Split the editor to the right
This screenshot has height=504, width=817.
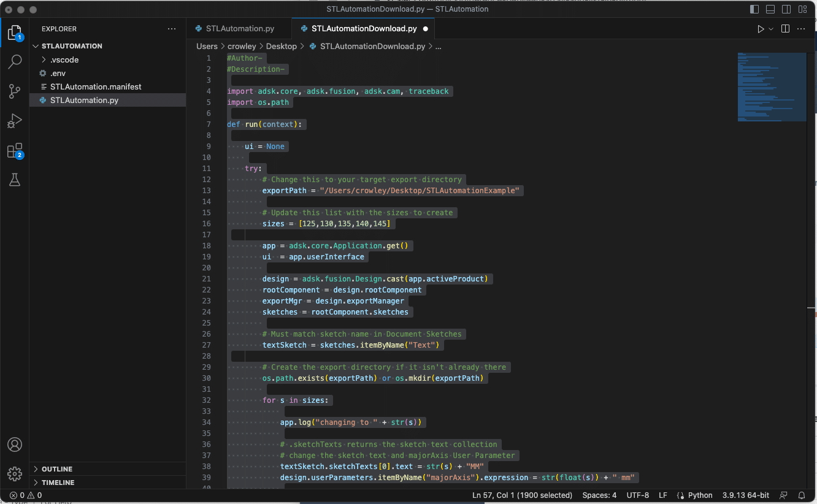785,29
